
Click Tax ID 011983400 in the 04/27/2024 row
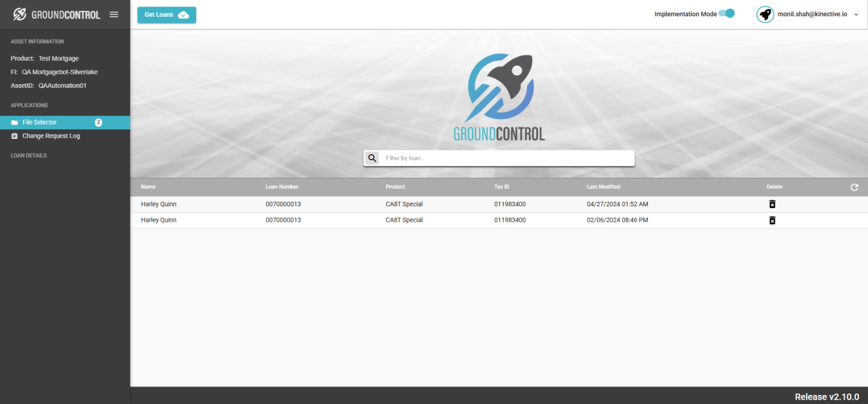point(510,204)
